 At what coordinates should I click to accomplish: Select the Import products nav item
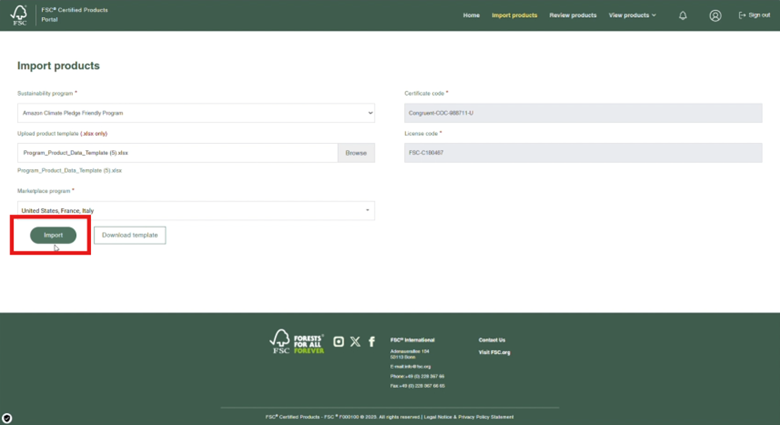point(514,15)
